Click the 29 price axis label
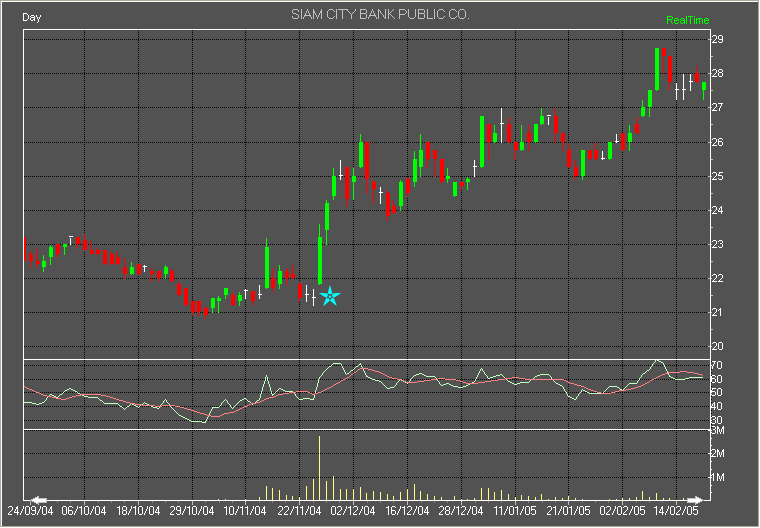 [x=717, y=39]
